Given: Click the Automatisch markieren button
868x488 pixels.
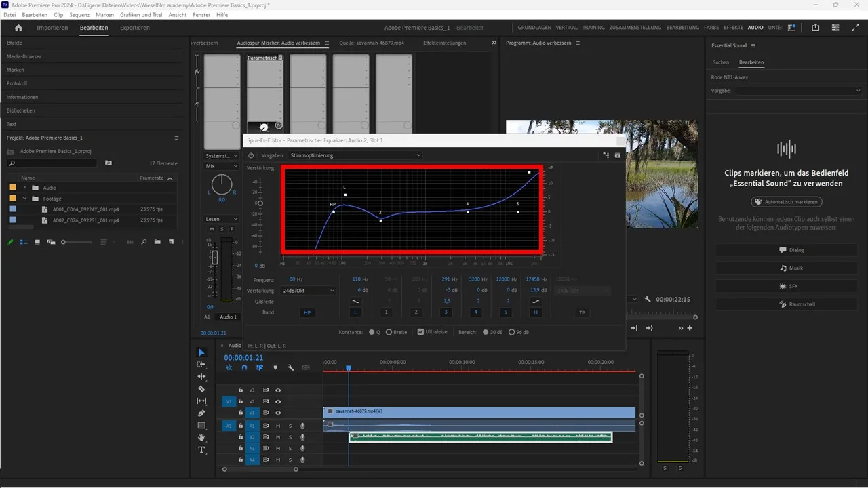Looking at the screenshot, I should point(787,202).
